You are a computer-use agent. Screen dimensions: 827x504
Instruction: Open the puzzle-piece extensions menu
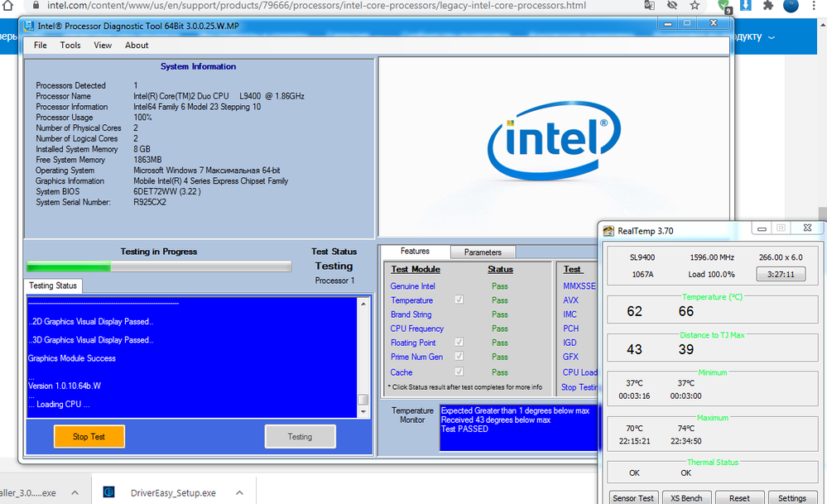[768, 5]
